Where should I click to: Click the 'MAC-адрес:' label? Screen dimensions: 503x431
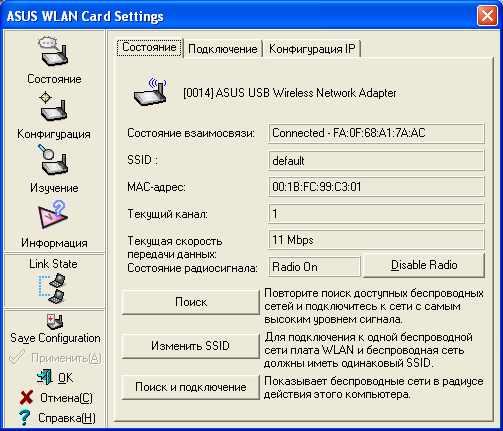156,187
